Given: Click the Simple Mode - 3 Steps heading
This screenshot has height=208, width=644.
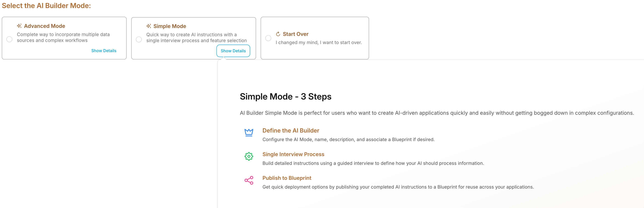Looking at the screenshot, I should click(285, 97).
